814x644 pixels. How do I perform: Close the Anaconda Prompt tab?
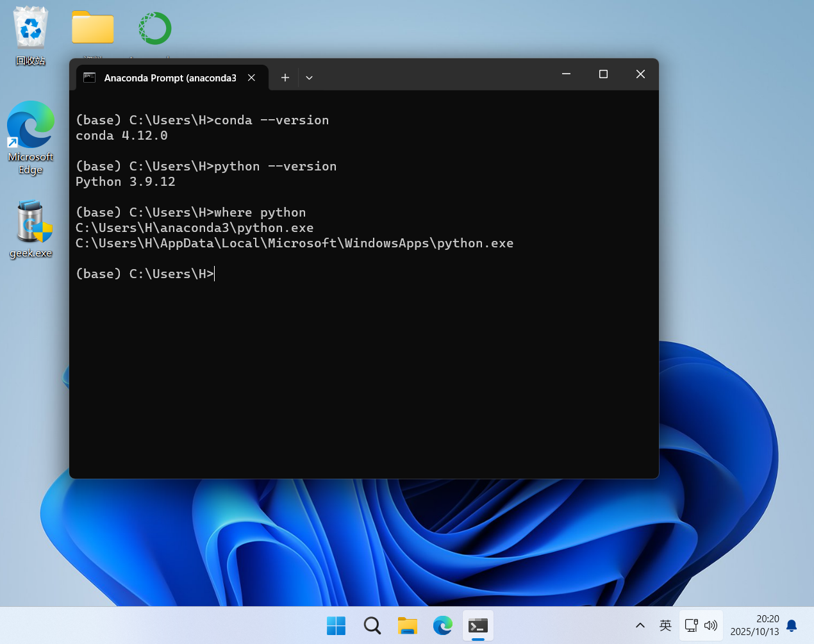click(x=252, y=78)
